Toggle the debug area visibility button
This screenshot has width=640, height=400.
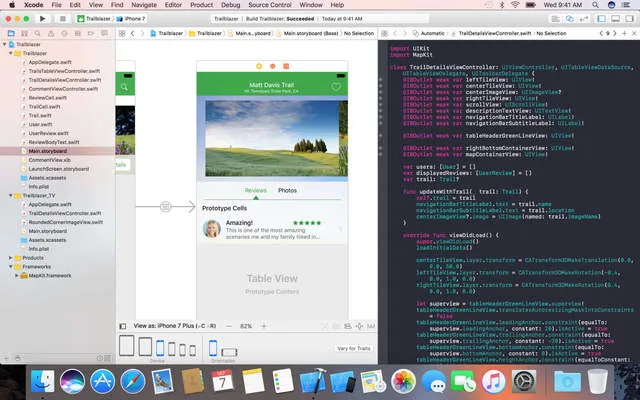(616, 19)
